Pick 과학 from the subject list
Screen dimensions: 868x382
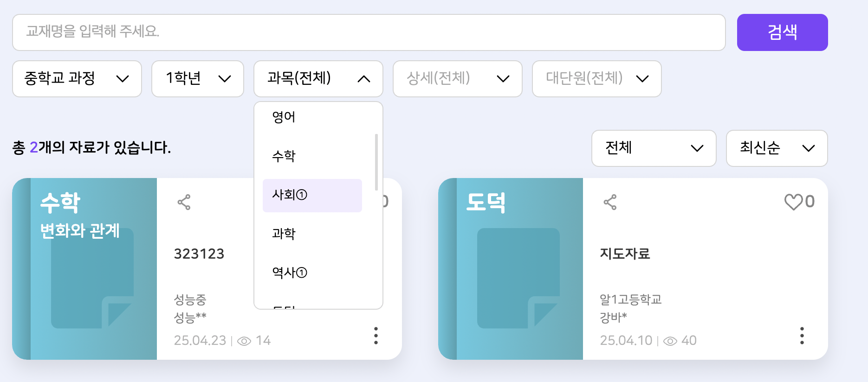312,234
